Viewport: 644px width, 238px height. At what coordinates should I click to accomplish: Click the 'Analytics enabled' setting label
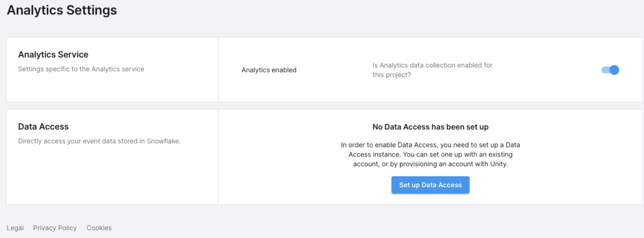tap(269, 70)
